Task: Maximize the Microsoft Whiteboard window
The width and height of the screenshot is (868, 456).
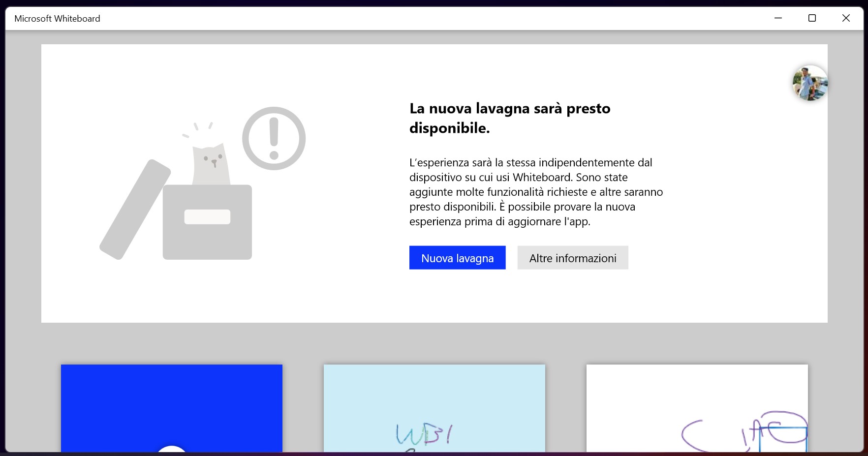Action: (812, 18)
